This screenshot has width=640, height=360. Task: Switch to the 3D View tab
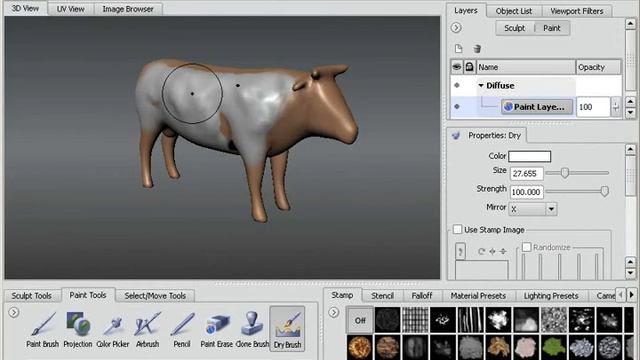(x=25, y=8)
